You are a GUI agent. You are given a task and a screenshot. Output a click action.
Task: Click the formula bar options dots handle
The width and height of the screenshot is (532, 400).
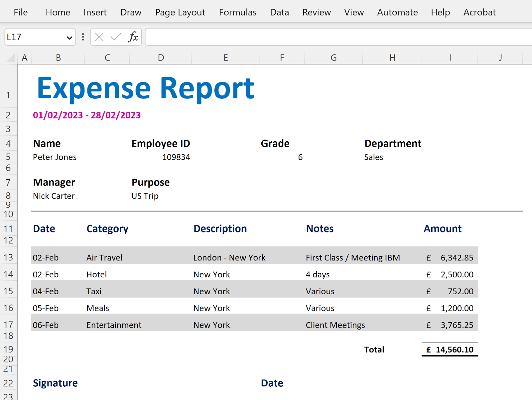point(83,37)
